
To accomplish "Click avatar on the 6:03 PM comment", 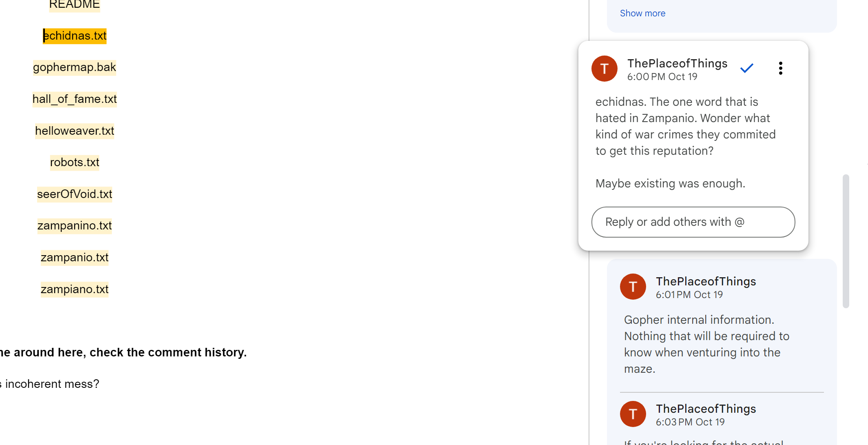I will 633,414.
